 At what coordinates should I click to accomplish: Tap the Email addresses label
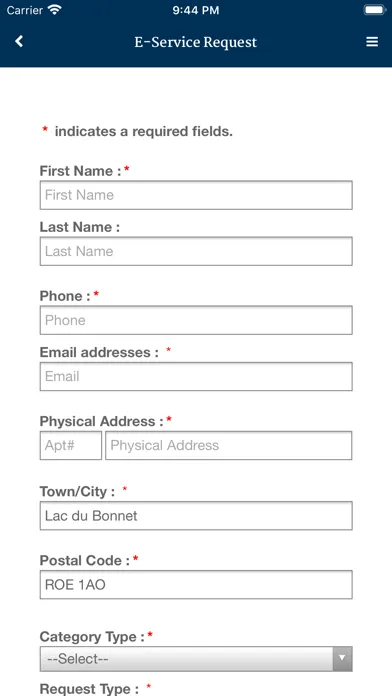click(x=99, y=352)
